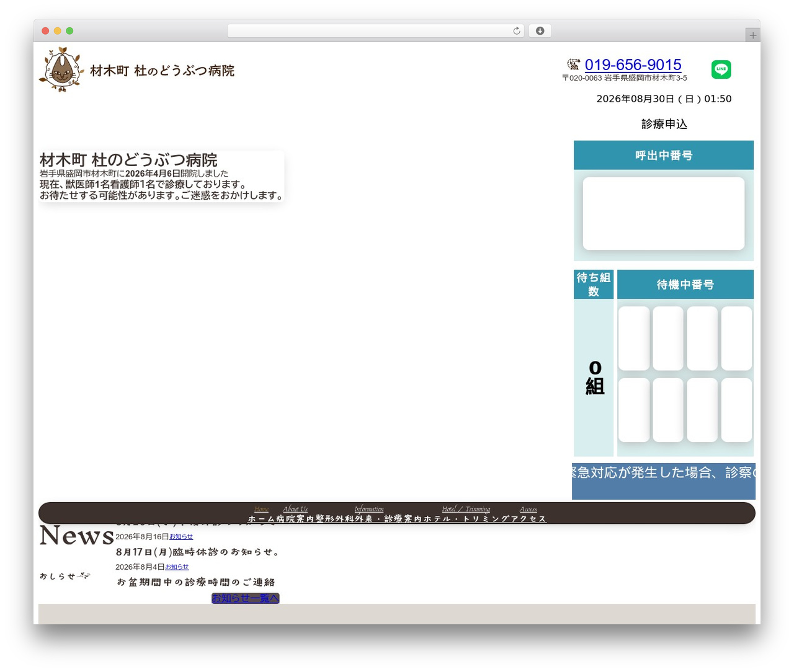Open the お知らせ category link dated 2026年8月16日
The height and width of the screenshot is (672, 794).
[181, 536]
